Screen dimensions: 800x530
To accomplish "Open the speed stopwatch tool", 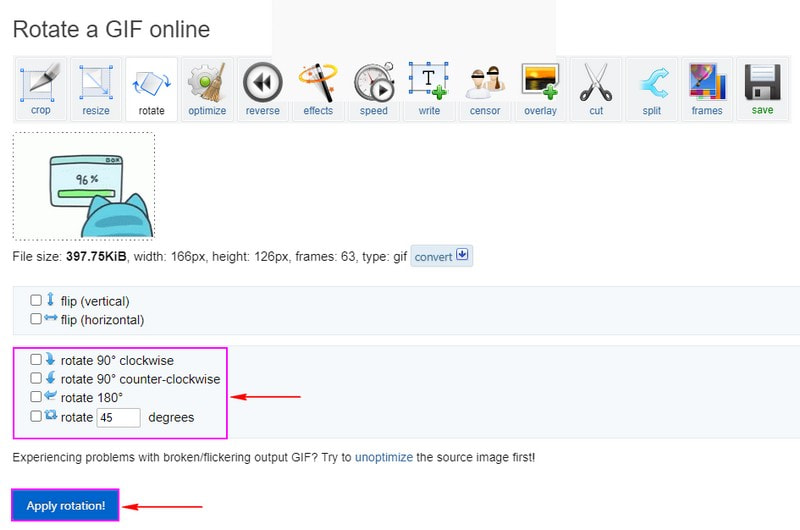I will click(374, 88).
